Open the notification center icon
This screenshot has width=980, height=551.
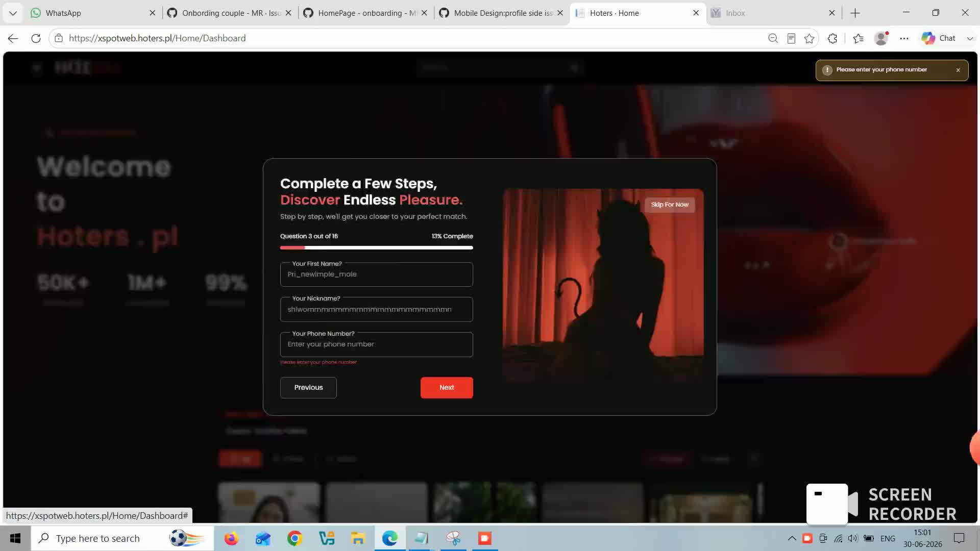[959, 538]
